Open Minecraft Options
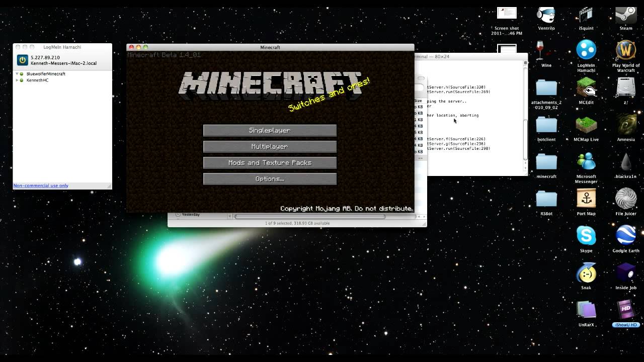 coord(270,178)
